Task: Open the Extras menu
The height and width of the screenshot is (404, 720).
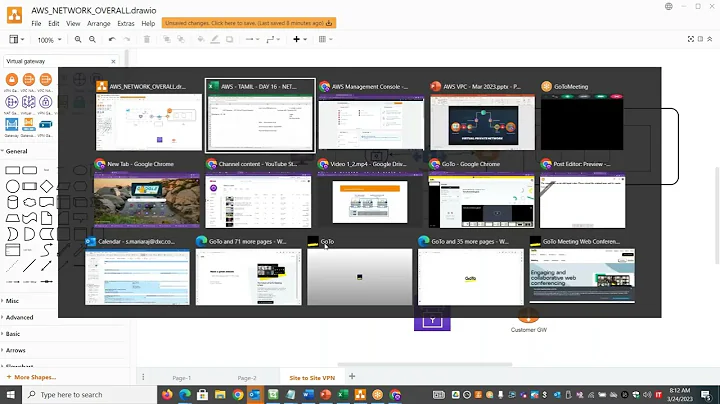Action: pos(126,23)
